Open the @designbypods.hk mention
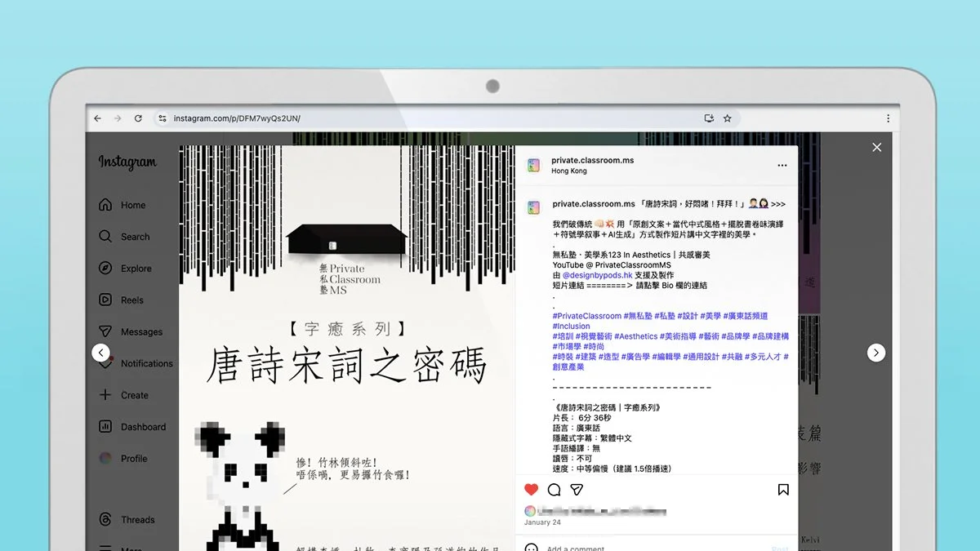The width and height of the screenshot is (980, 551). click(x=597, y=276)
